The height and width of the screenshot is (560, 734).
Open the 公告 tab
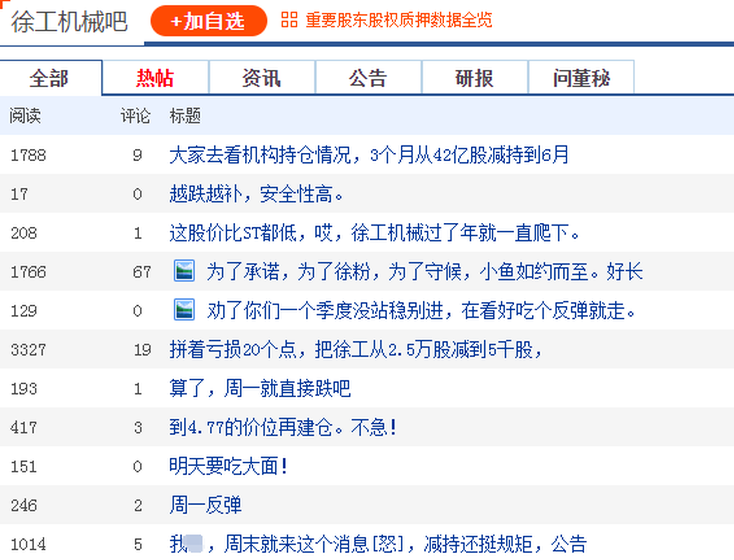tap(368, 78)
